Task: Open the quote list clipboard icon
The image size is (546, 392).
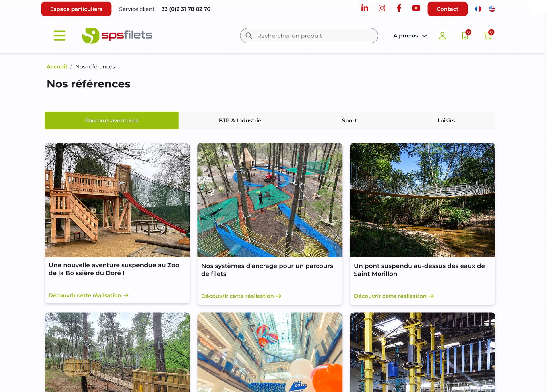Action: tap(465, 35)
